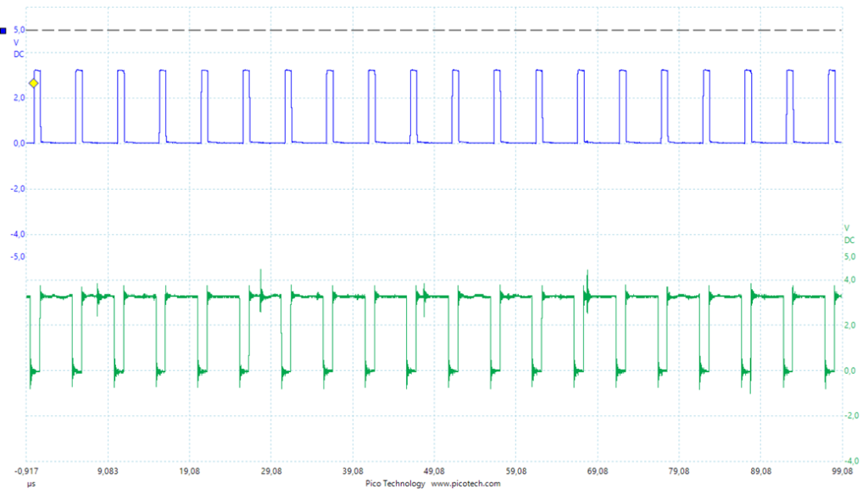
Task: Click the blue 2,0 voltage axis label
Action: 19,97
